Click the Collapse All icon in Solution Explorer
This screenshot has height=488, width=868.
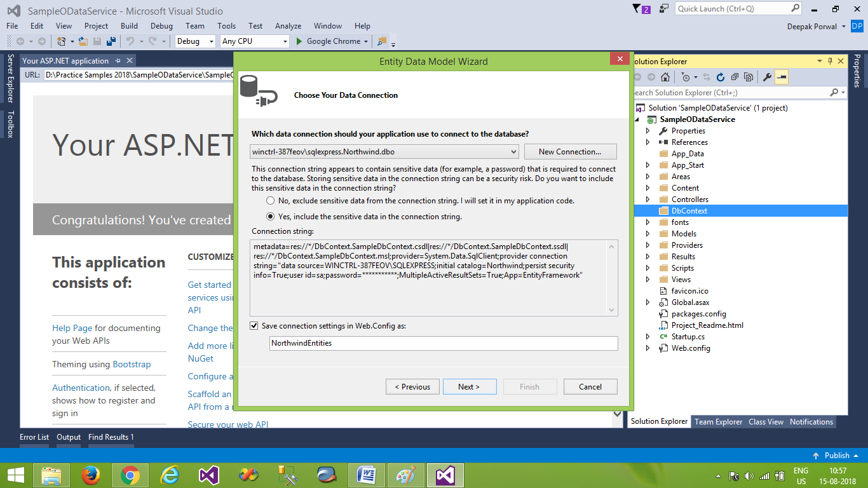point(735,76)
